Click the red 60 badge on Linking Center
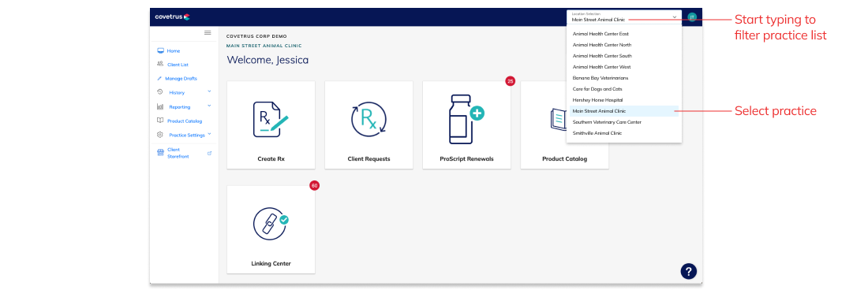 (x=314, y=186)
